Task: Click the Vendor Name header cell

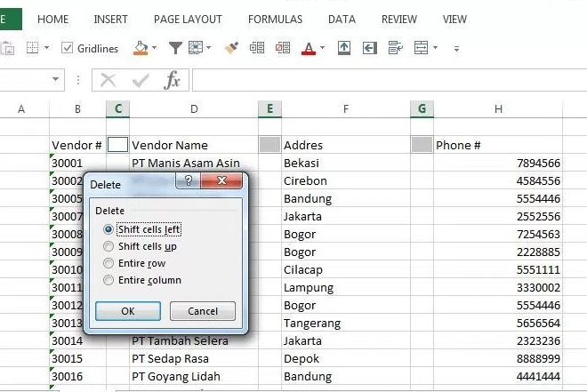Action: 194,145
